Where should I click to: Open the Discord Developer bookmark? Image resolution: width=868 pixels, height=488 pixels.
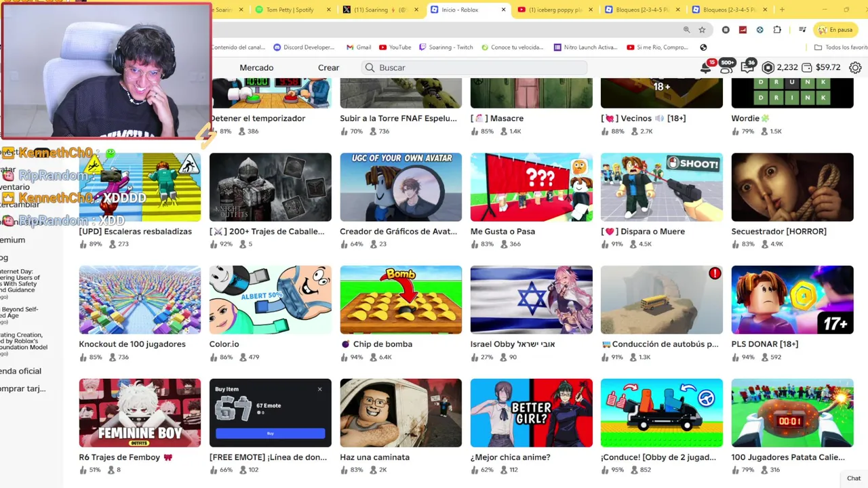(x=304, y=47)
